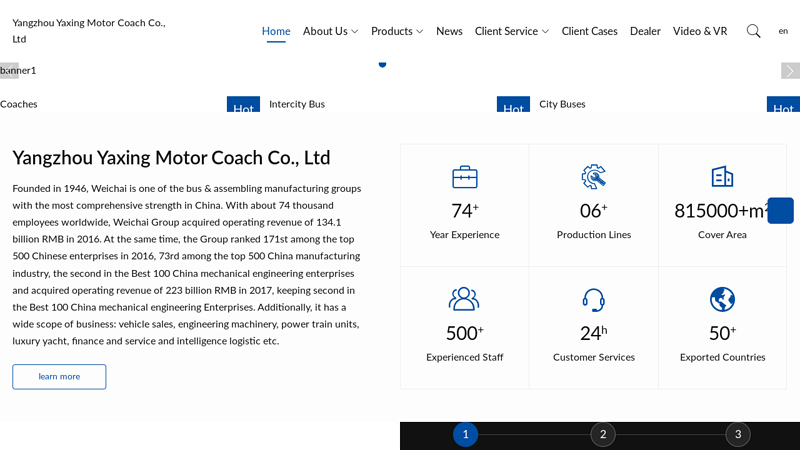
Task: Switch language using en selector
Action: tap(783, 31)
